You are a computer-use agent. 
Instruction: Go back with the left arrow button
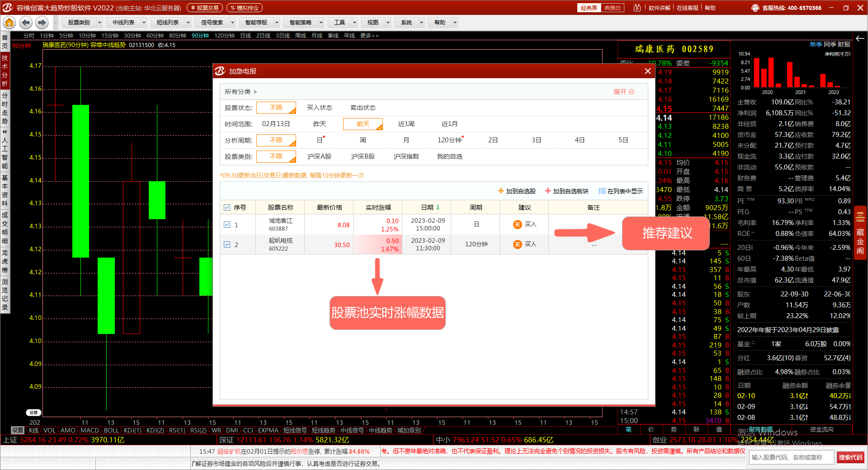26,22
